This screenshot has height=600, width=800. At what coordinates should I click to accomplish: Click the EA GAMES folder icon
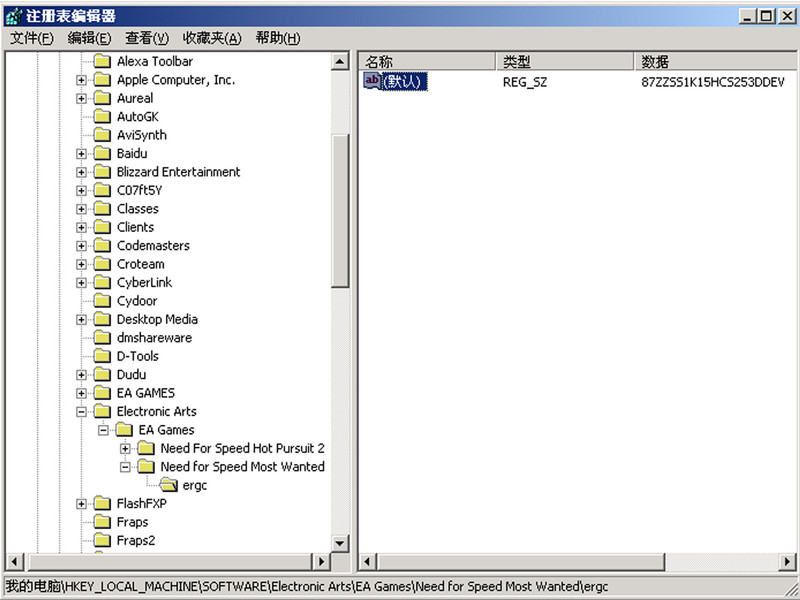pyautogui.click(x=103, y=393)
